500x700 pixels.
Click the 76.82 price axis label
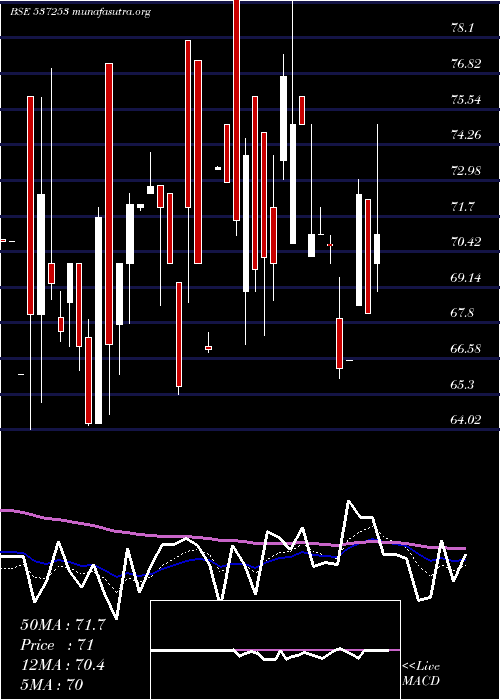[466, 64]
